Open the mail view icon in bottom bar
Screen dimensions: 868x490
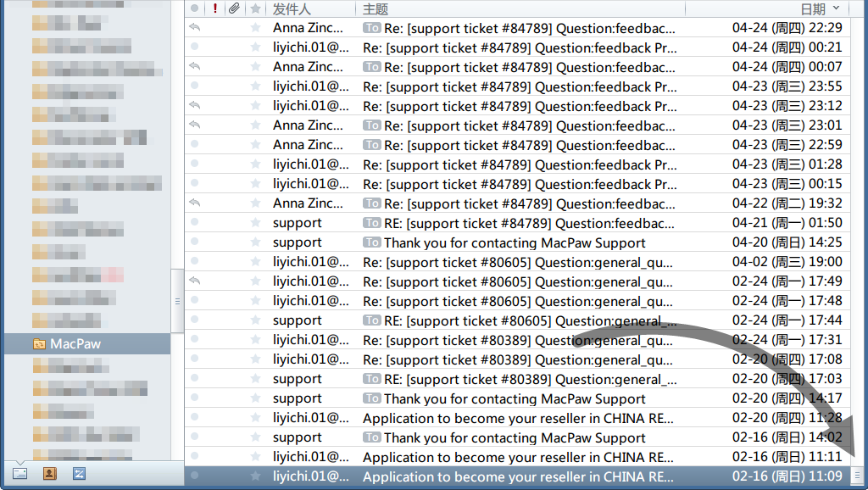coord(19,474)
